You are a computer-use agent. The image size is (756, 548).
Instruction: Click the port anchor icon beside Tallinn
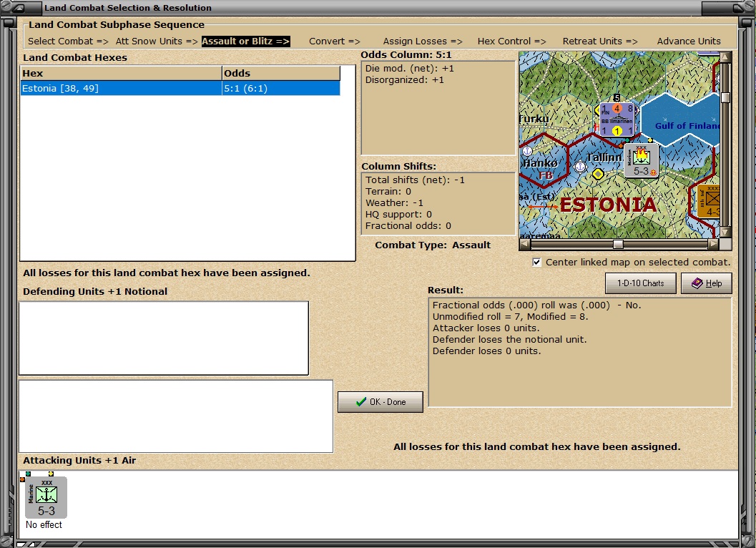tap(580, 167)
